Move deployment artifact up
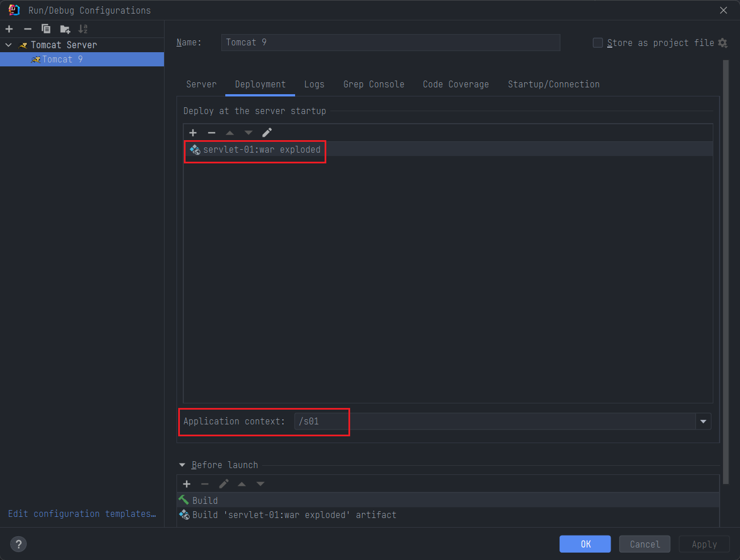Viewport: 740px width, 560px height. (x=230, y=133)
